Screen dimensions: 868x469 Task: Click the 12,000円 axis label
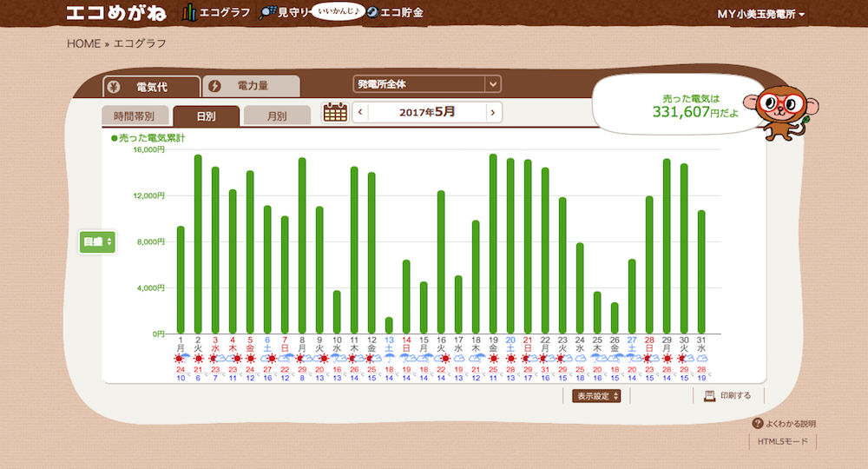pyautogui.click(x=149, y=195)
